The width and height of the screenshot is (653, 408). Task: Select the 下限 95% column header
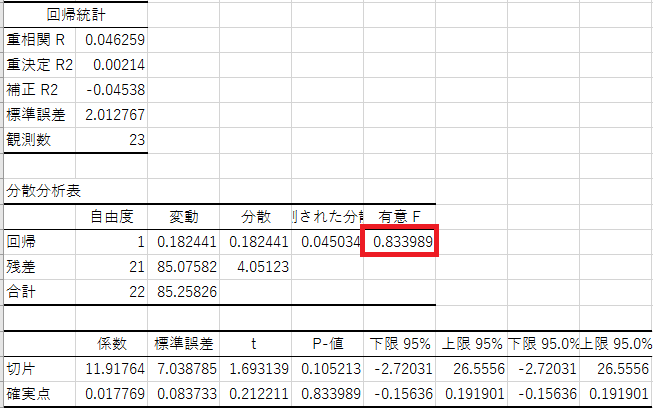(400, 344)
